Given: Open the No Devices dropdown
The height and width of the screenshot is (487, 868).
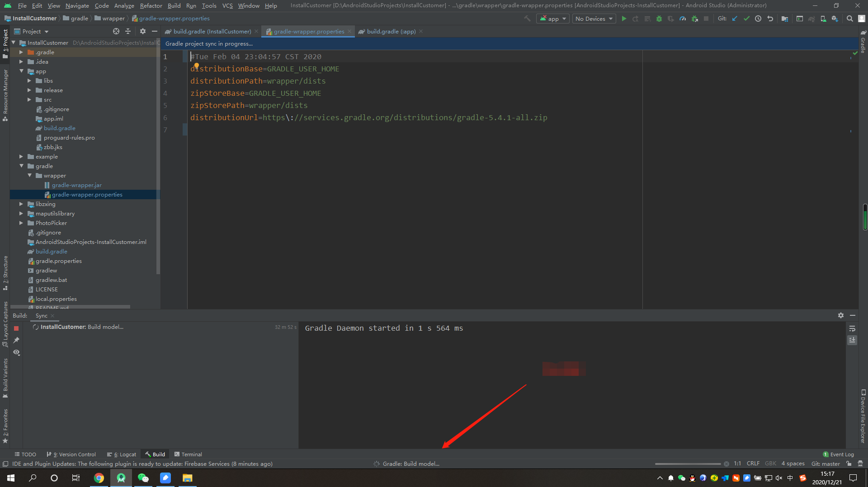Looking at the screenshot, I should [594, 19].
